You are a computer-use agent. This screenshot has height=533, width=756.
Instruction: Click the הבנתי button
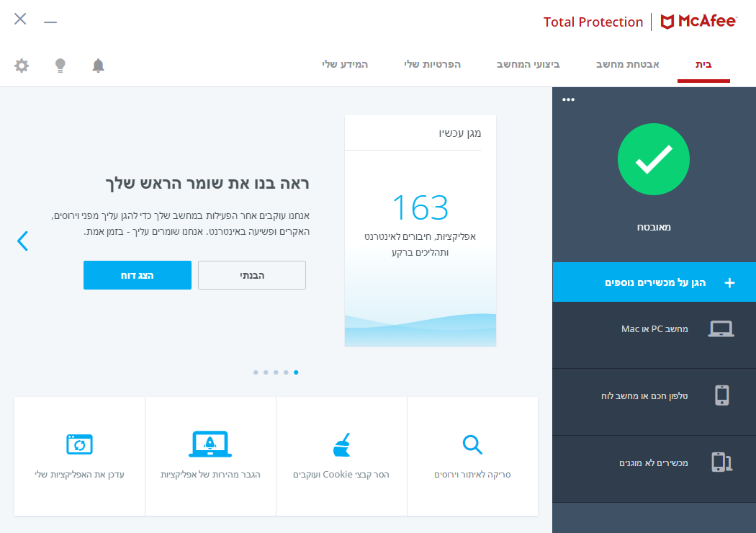pyautogui.click(x=252, y=275)
